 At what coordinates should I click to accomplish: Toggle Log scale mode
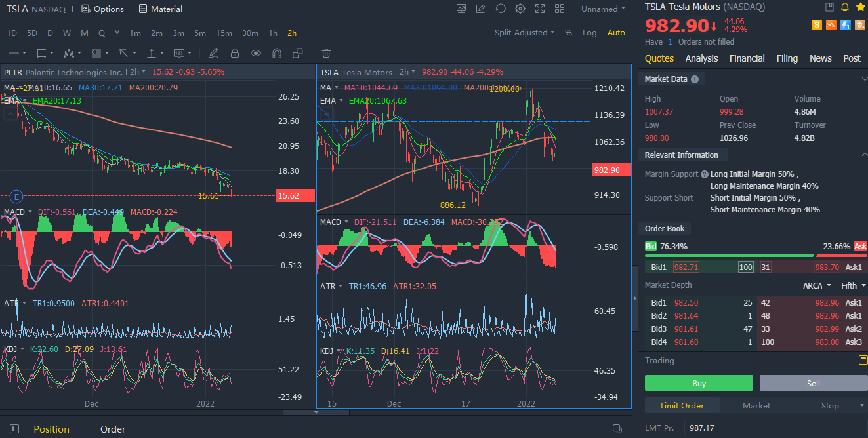click(x=590, y=33)
